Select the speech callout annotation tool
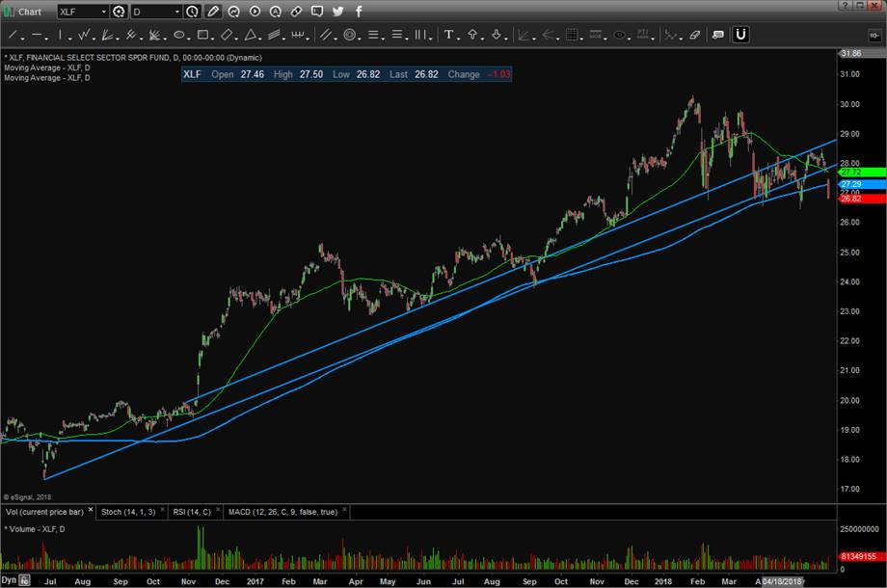Screen dimensions: 887x588 [x=718, y=35]
